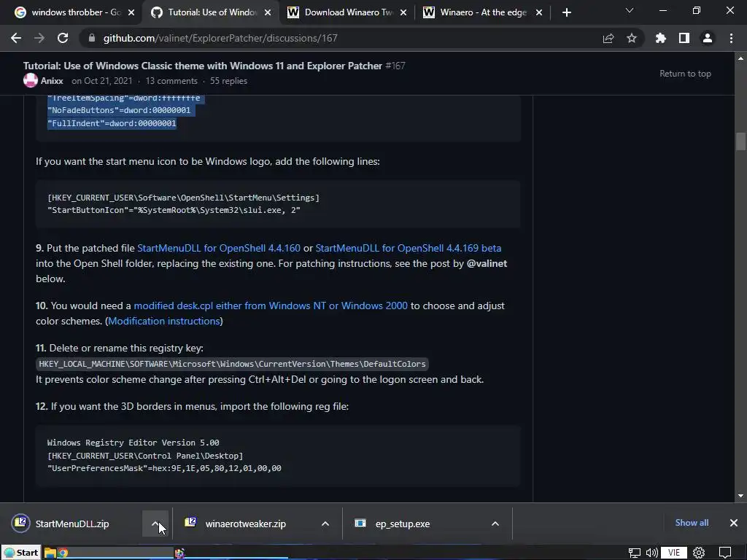Click the scrollbar up arrow
Image resolution: width=747 pixels, height=560 pixels.
coord(740,58)
